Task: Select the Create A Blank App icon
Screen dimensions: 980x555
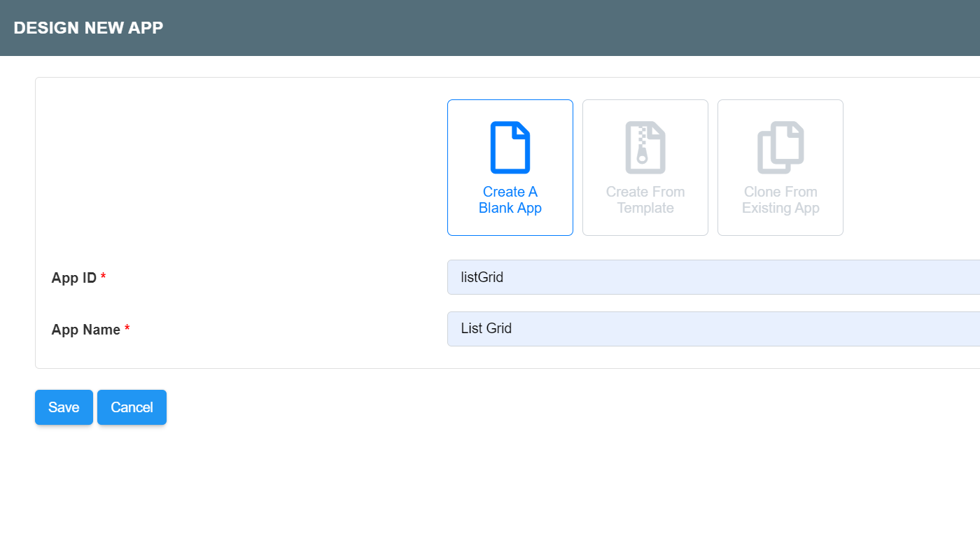Action: 510,148
